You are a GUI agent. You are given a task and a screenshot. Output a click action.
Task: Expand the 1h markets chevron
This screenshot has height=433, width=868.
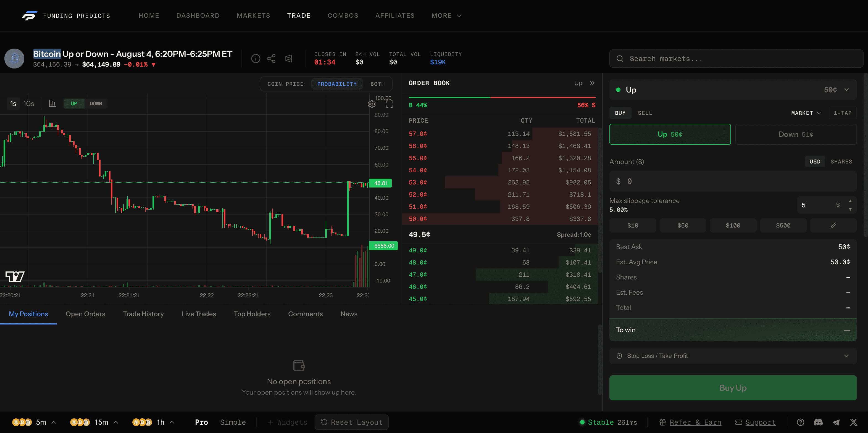172,422
